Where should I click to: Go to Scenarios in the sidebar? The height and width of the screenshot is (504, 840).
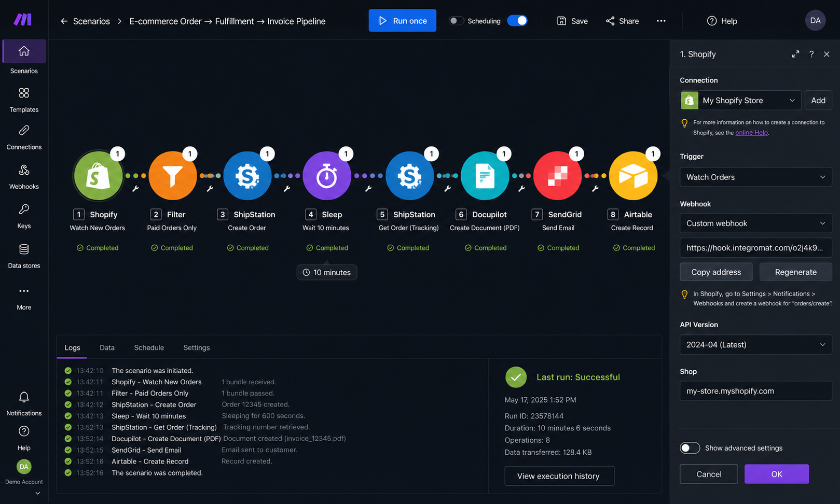point(24,58)
